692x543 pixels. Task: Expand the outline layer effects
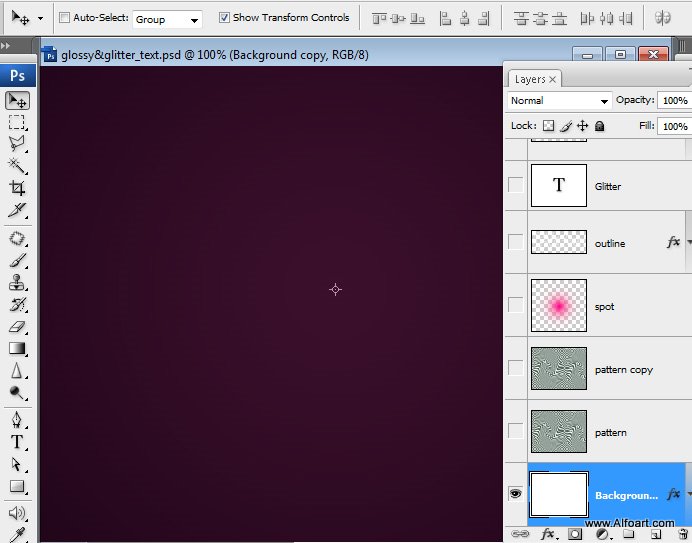pos(687,242)
